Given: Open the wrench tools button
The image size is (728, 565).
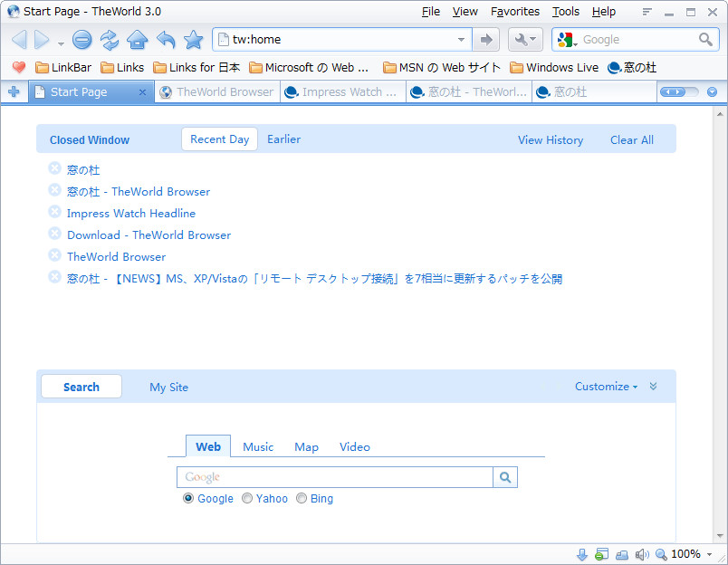Looking at the screenshot, I should (x=525, y=40).
